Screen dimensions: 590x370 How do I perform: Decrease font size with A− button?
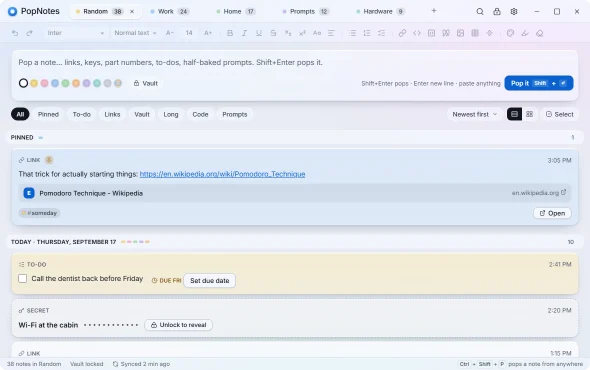pyautogui.click(x=170, y=33)
